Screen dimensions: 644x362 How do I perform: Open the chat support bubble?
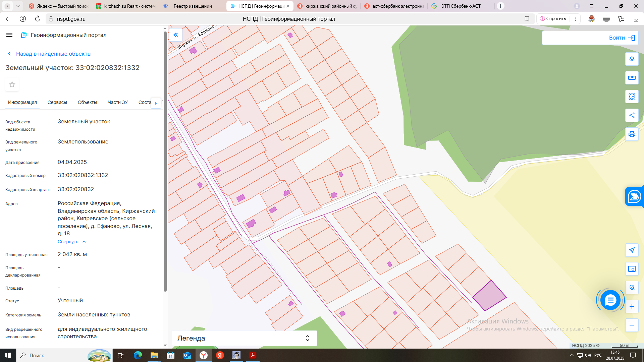coord(610,300)
